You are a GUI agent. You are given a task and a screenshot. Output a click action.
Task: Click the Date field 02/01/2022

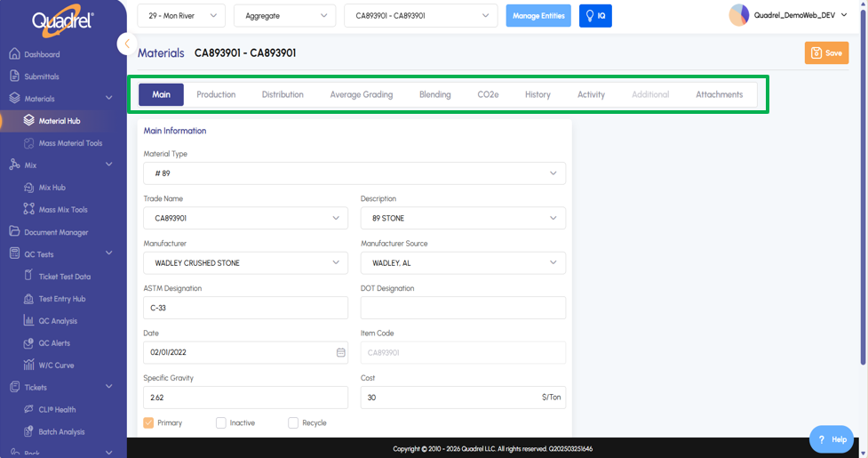pos(245,352)
